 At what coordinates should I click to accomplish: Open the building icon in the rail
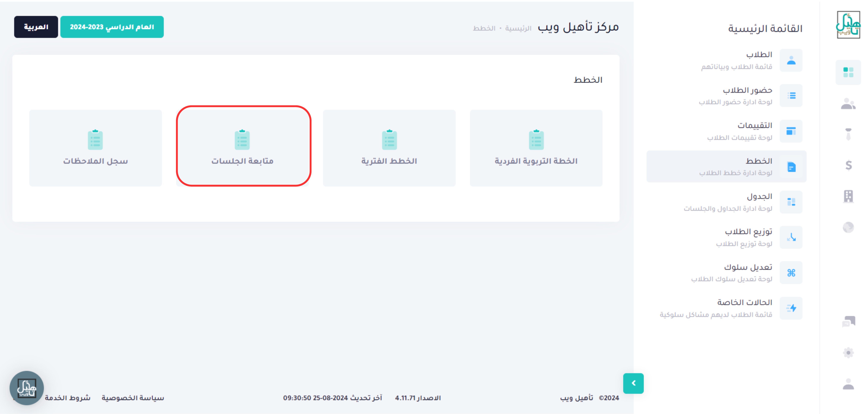click(x=848, y=196)
